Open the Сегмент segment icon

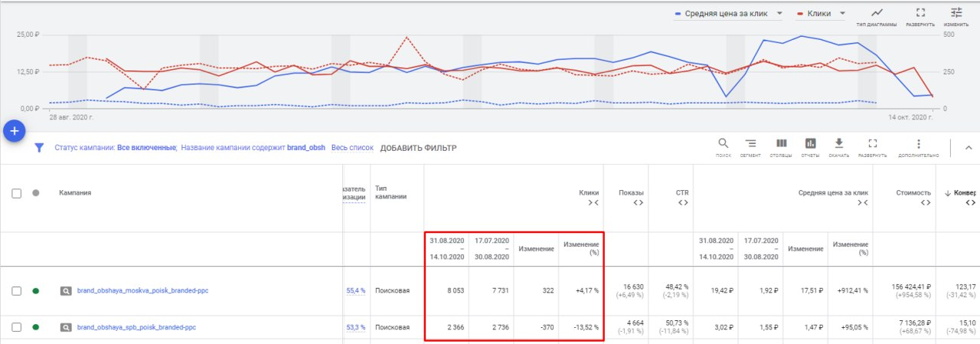751,143
